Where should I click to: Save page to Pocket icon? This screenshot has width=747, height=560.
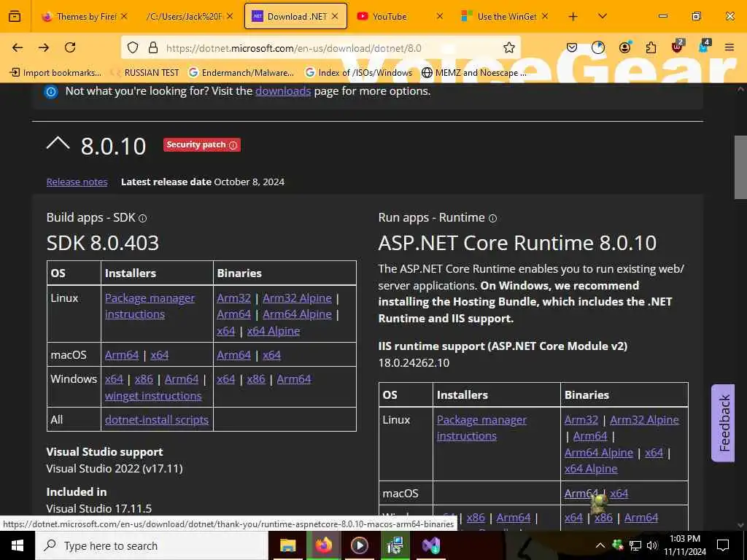572,47
